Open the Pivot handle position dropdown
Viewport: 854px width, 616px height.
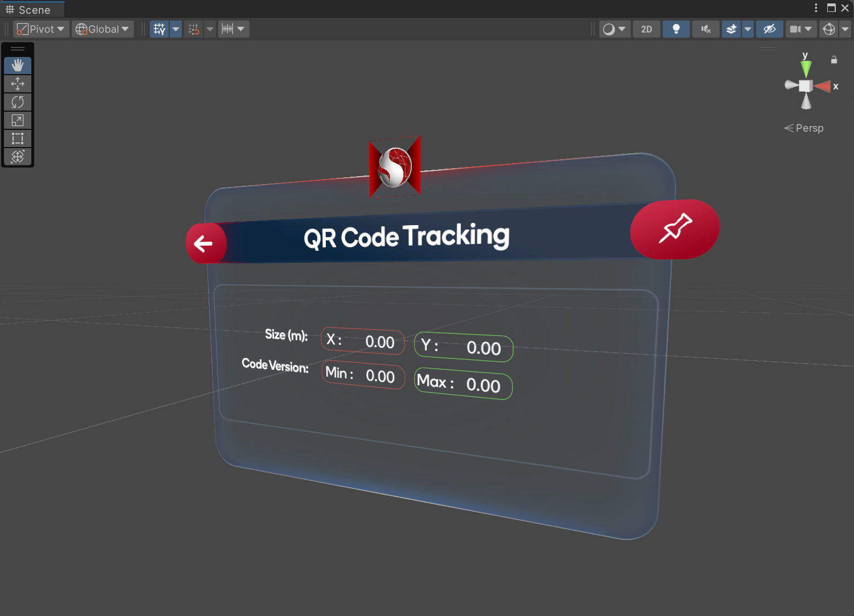coord(40,29)
